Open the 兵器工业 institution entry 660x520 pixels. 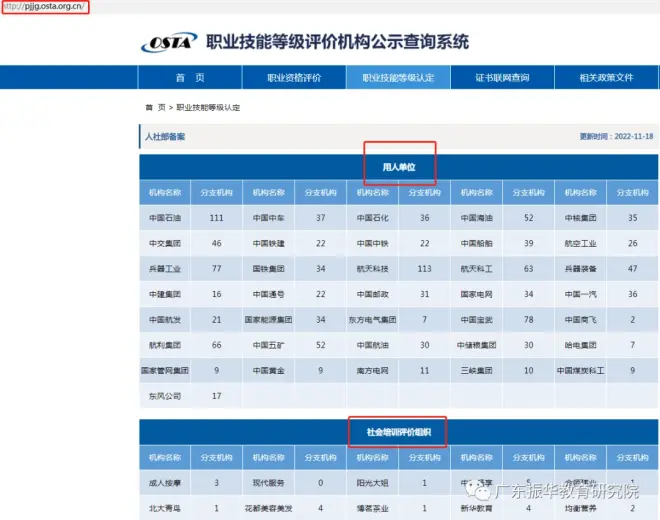click(x=165, y=269)
